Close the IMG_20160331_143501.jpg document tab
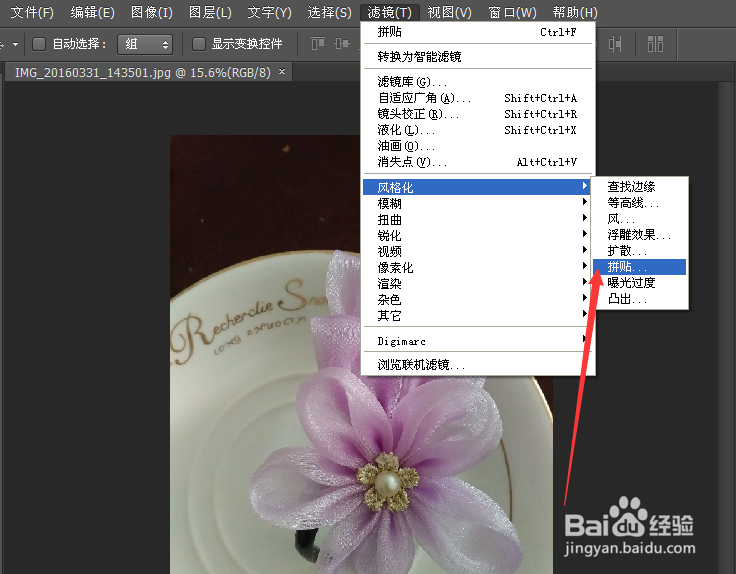This screenshot has height=574, width=736. [x=282, y=72]
